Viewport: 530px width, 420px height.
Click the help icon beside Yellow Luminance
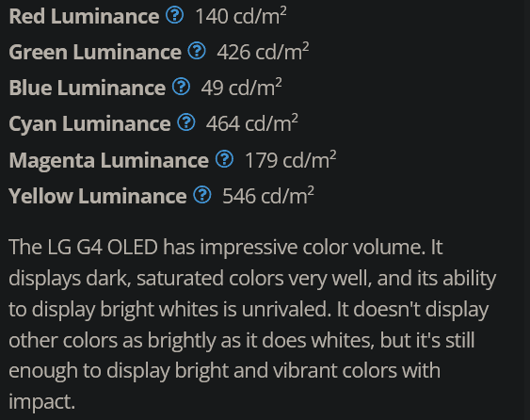(202, 195)
